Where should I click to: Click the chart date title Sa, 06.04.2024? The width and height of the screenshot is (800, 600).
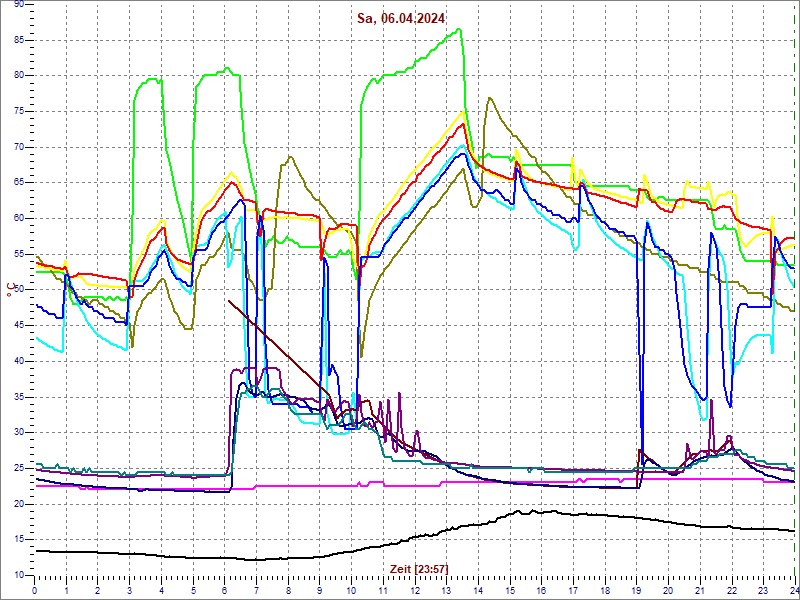pos(401,19)
